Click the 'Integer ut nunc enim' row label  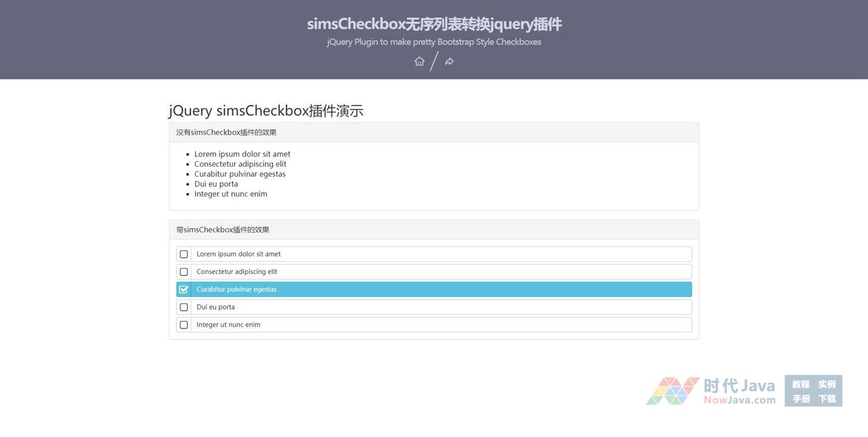pyautogui.click(x=228, y=325)
